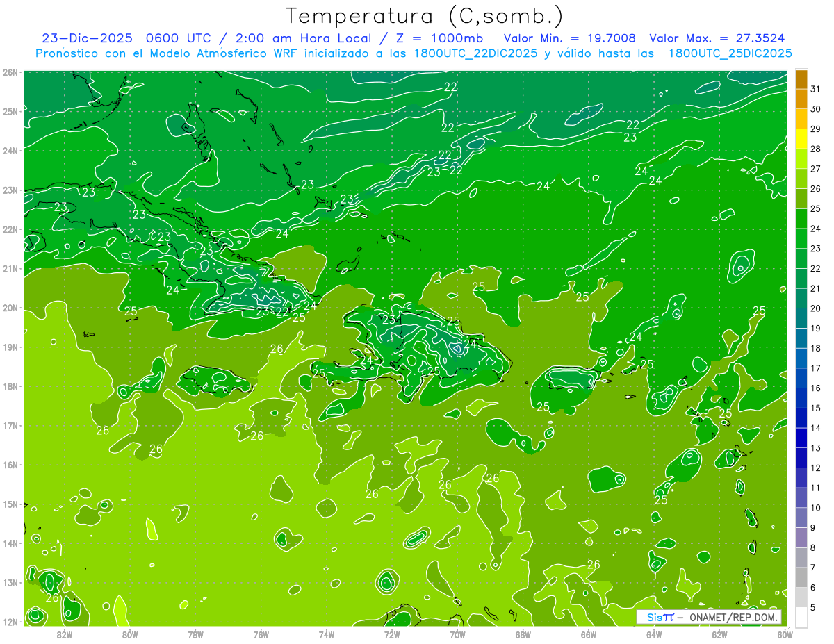Image resolution: width=834 pixels, height=644 pixels.
Task: Click legend value 27
Action: (x=815, y=169)
